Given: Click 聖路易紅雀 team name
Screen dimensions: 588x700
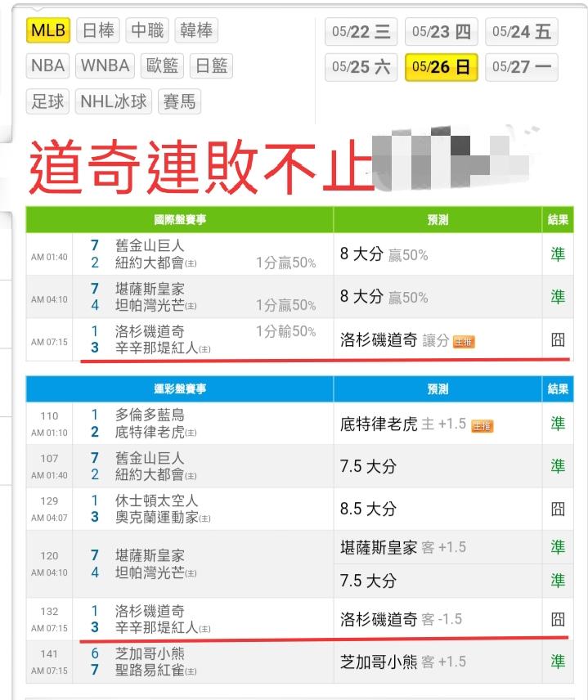Looking at the screenshot, I should [150, 670].
